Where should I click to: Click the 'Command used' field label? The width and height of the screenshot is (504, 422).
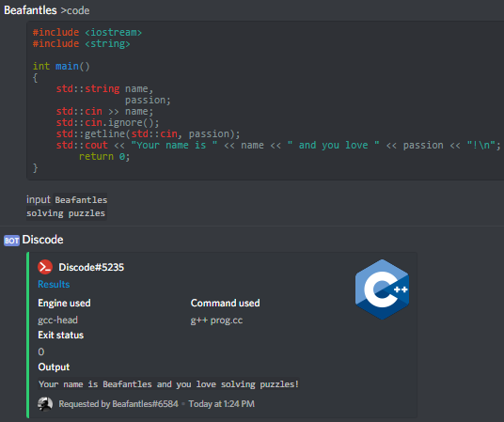click(226, 303)
